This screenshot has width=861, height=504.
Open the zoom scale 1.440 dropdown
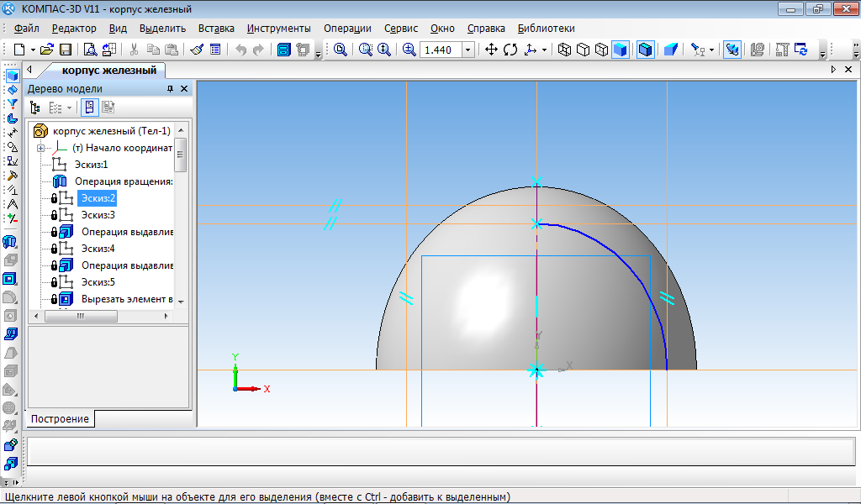[468, 50]
